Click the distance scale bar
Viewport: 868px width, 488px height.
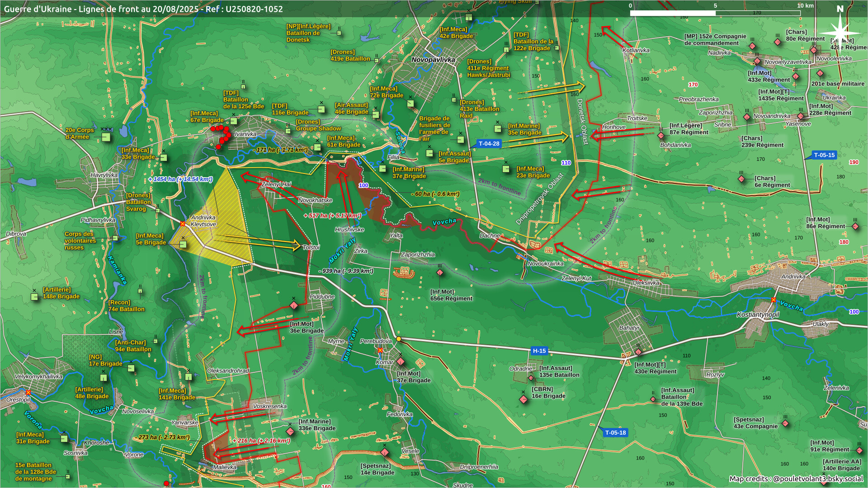tap(715, 13)
